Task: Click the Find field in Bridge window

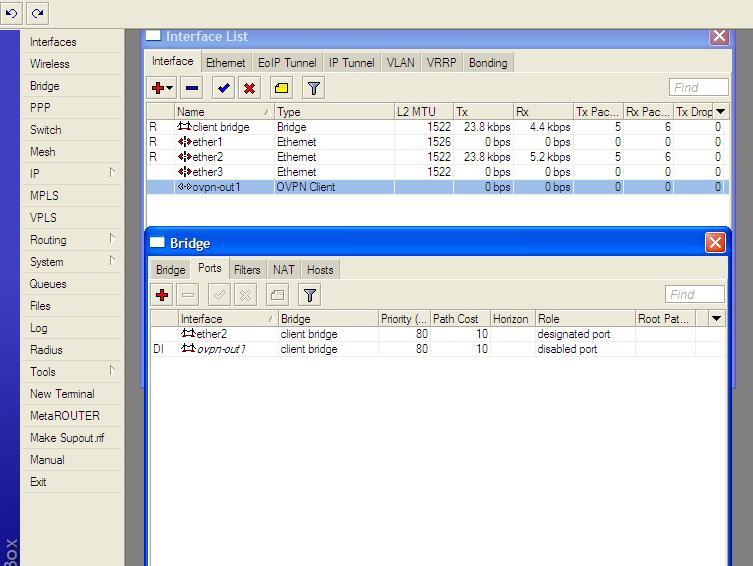Action: tap(694, 294)
